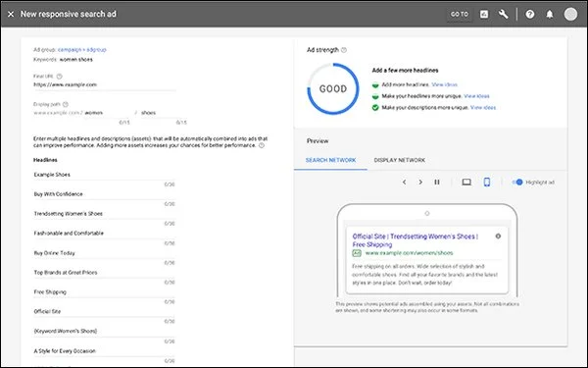Toggle the Highlight ad switch
Screen dimensions: 588x368
(517, 183)
